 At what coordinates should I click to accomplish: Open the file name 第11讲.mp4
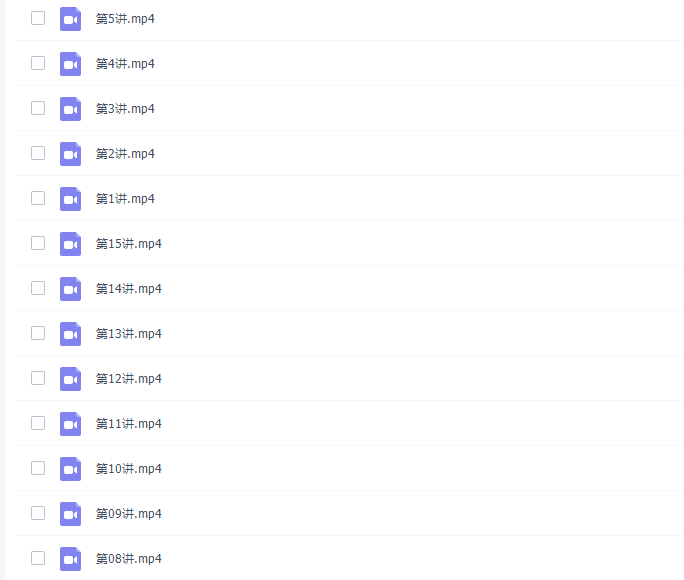coord(129,423)
